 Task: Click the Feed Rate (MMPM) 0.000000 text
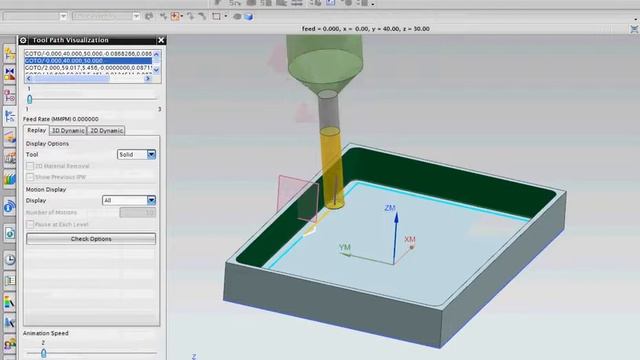[61, 119]
